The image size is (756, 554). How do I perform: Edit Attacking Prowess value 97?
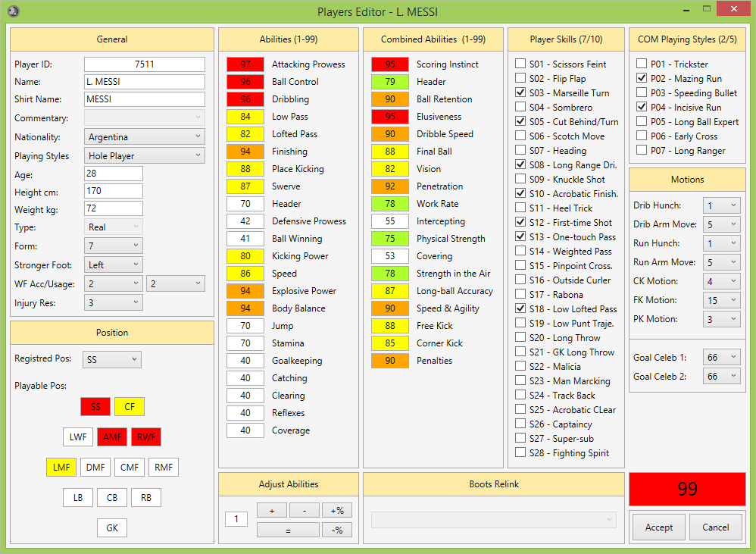pyautogui.click(x=245, y=64)
